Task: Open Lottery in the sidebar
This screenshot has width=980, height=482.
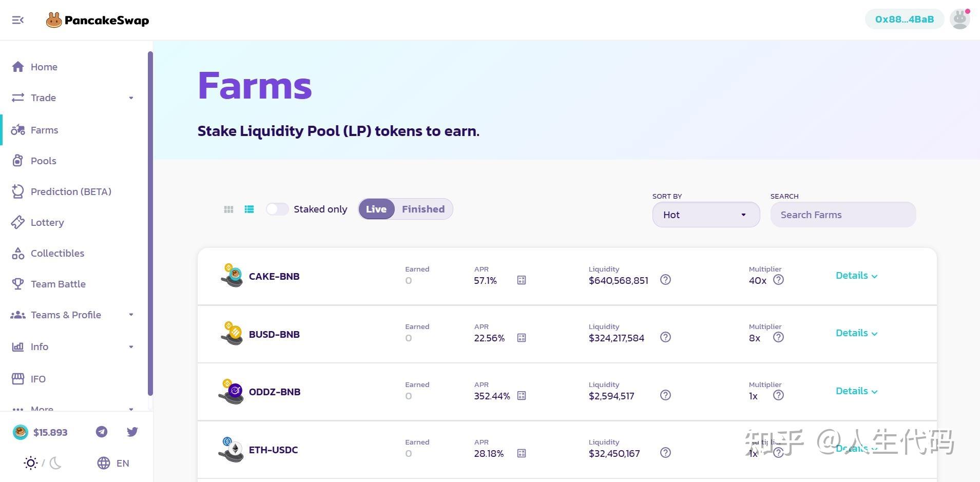Action: 47,222
